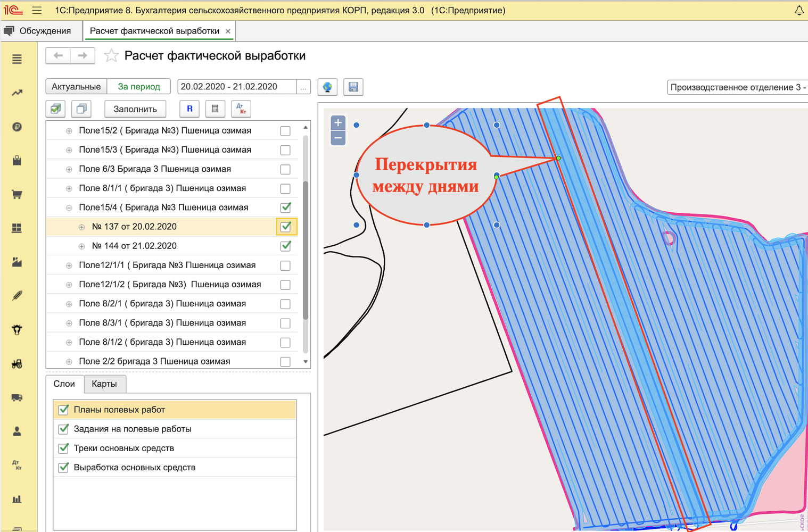Open the livestock cow sidebar section
Viewport: 808px width, 532px height.
pos(17,330)
